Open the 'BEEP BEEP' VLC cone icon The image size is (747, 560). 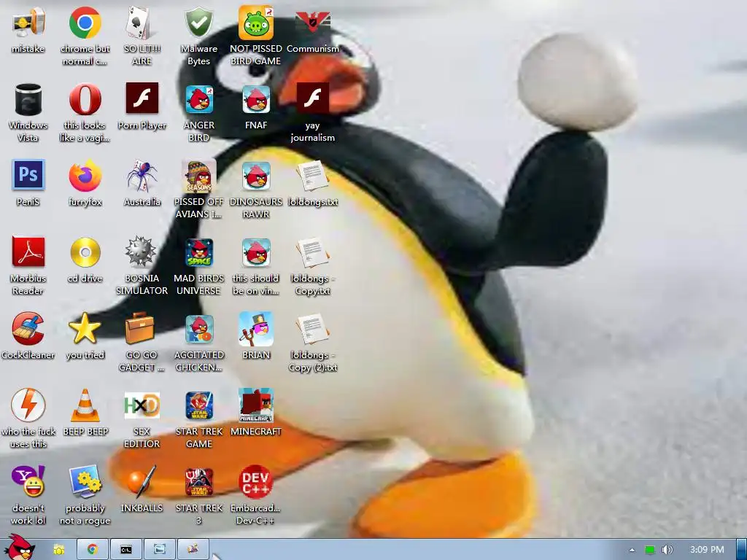[85, 405]
